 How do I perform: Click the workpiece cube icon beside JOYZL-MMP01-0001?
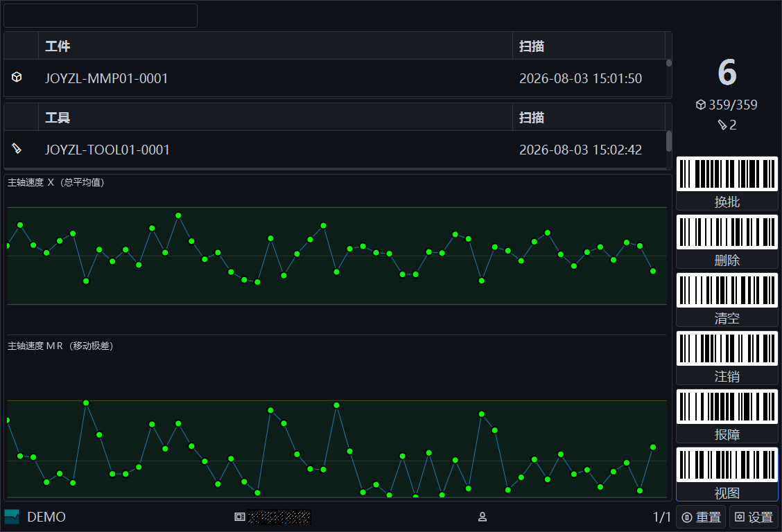(x=17, y=77)
